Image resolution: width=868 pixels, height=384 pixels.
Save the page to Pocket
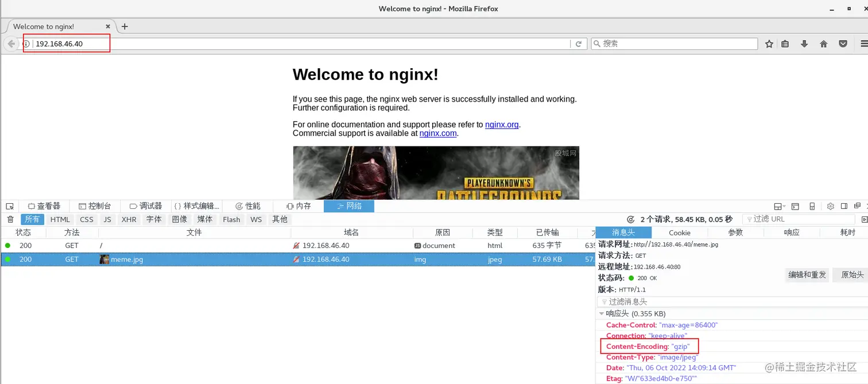pyautogui.click(x=842, y=43)
